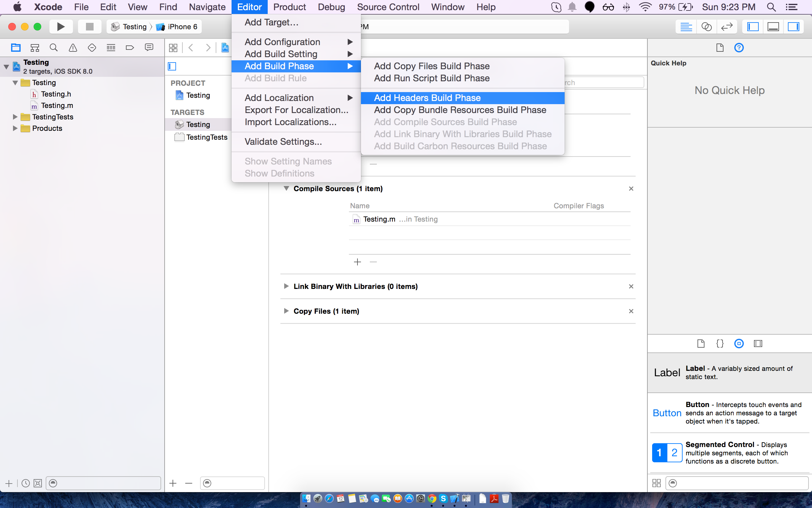812x508 pixels.
Task: Show the Version editor
Action: pyautogui.click(x=727, y=27)
